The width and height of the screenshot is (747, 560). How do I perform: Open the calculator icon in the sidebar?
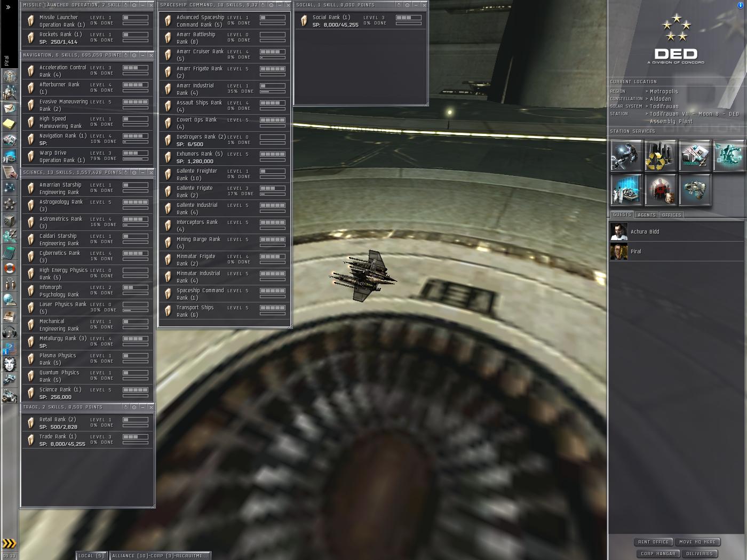click(x=10, y=252)
